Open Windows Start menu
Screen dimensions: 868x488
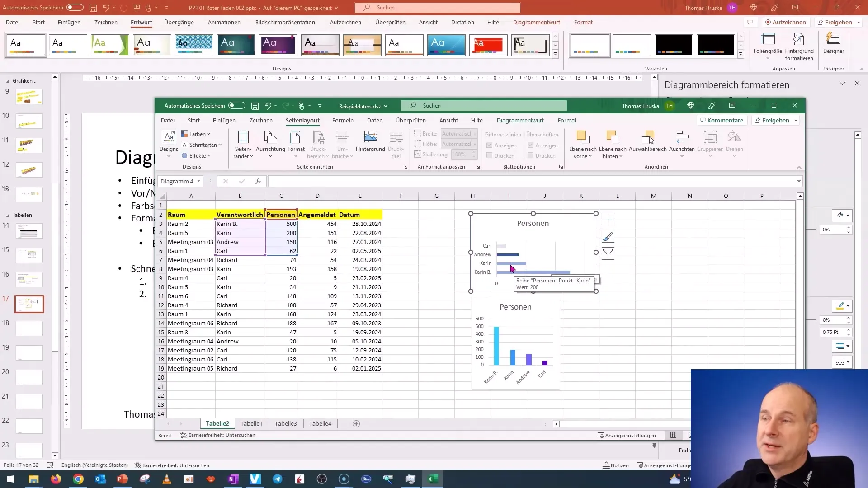(11, 479)
